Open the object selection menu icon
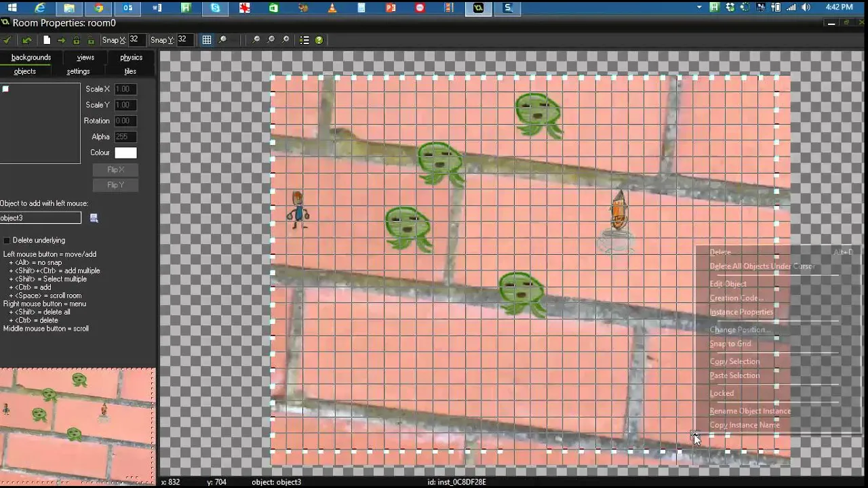Viewport: 868px width, 488px height. 94,218
